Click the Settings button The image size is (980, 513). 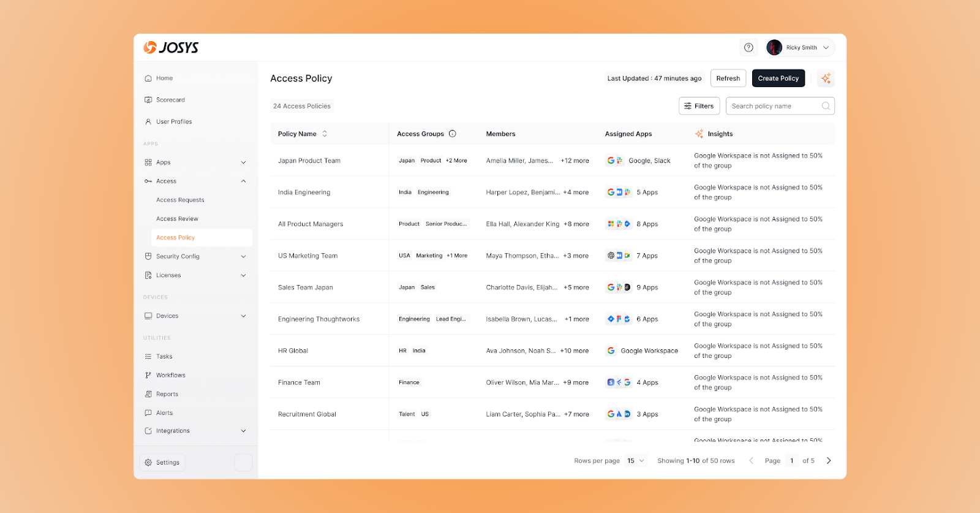pyautogui.click(x=162, y=463)
